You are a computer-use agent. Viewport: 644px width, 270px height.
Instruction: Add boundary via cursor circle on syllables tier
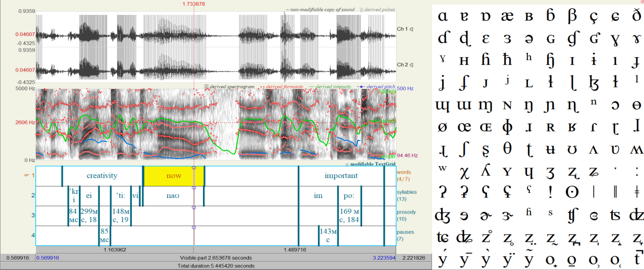tap(194, 188)
